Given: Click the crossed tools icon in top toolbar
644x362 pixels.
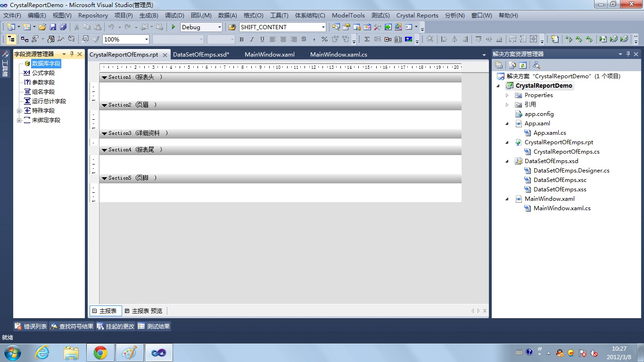Looking at the screenshot, I should tap(377, 27).
